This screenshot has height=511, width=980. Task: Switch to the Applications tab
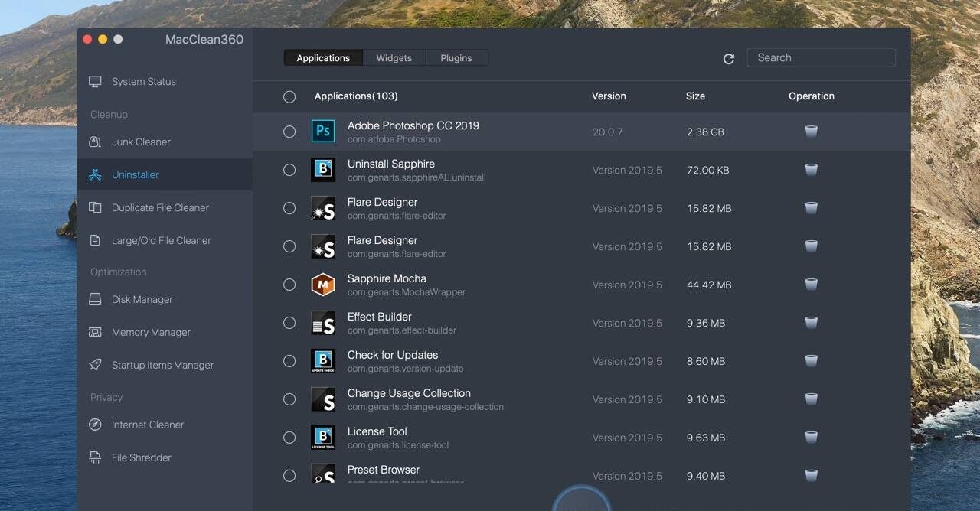(323, 58)
